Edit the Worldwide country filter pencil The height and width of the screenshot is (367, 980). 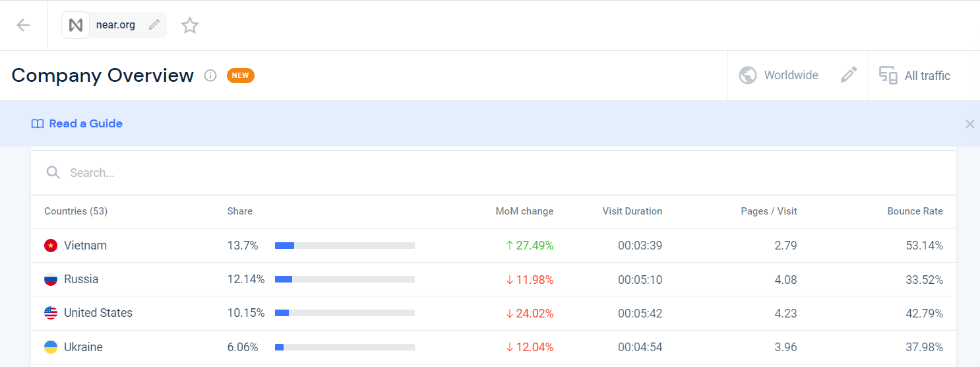click(849, 75)
